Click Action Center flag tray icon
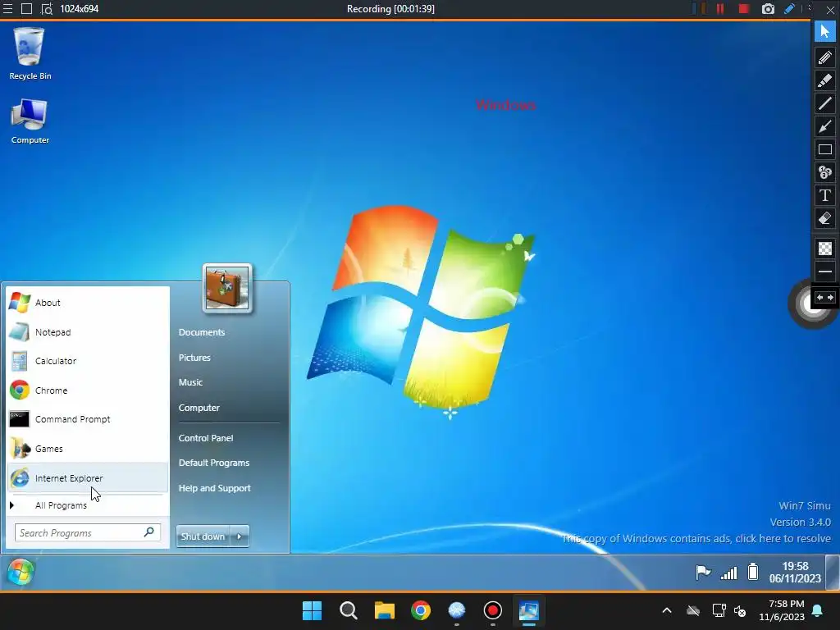840x630 pixels. tap(703, 572)
